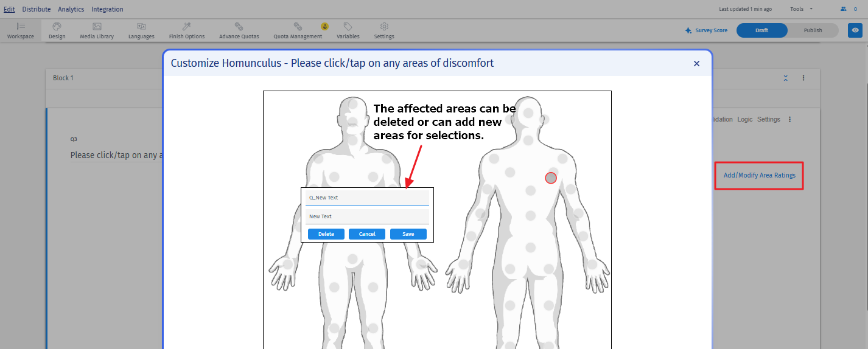868x349 pixels.
Task: Close the Customize Homunculus dialog
Action: click(696, 63)
